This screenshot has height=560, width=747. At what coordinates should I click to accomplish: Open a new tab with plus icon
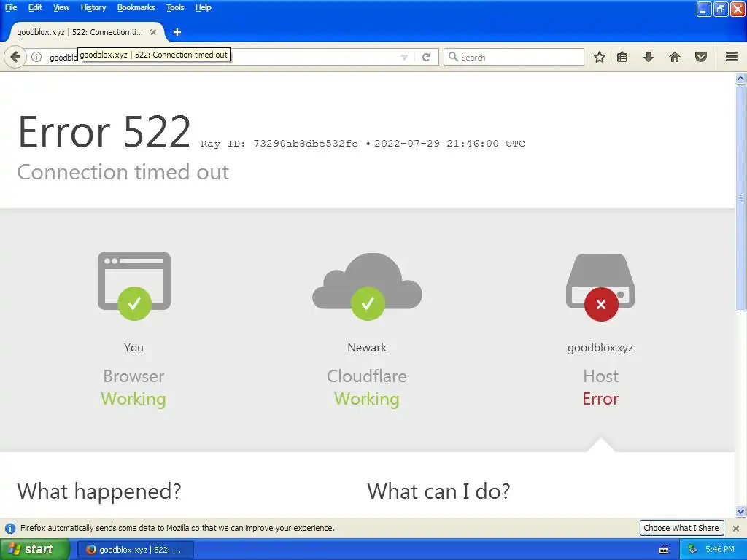click(x=177, y=32)
